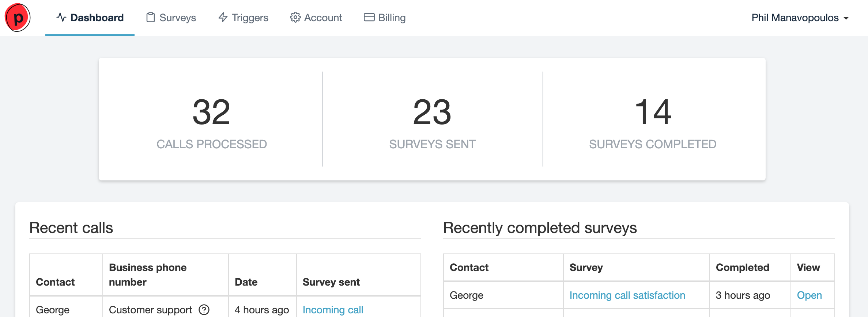Click the Surveys clipboard icon
The width and height of the screenshot is (868, 317).
150,18
